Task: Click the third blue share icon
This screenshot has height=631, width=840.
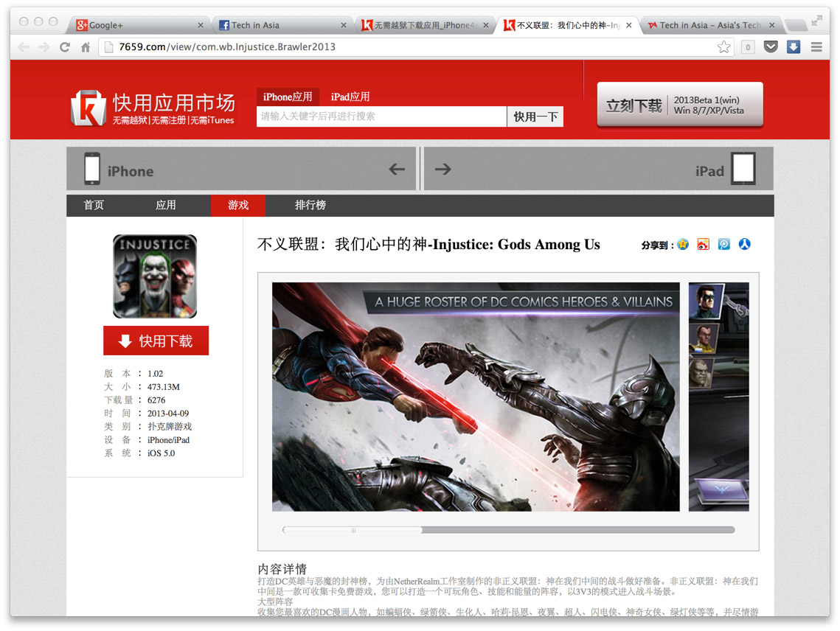Action: pyautogui.click(x=724, y=245)
